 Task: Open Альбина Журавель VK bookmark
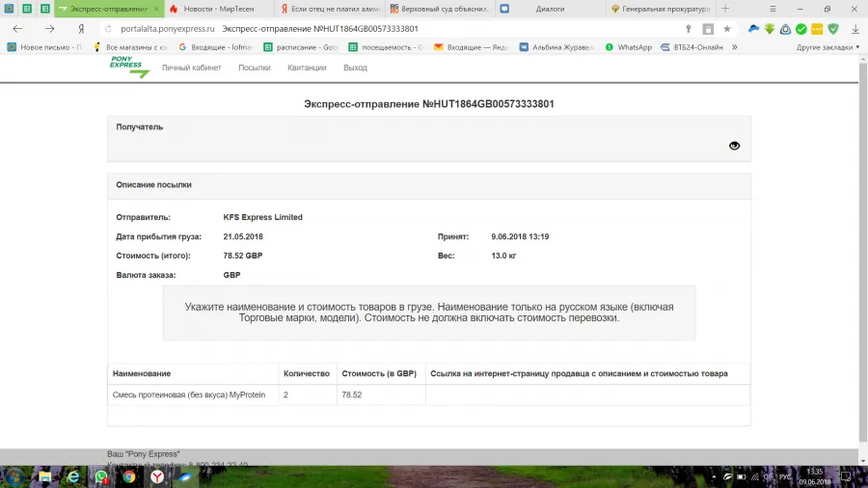point(556,47)
